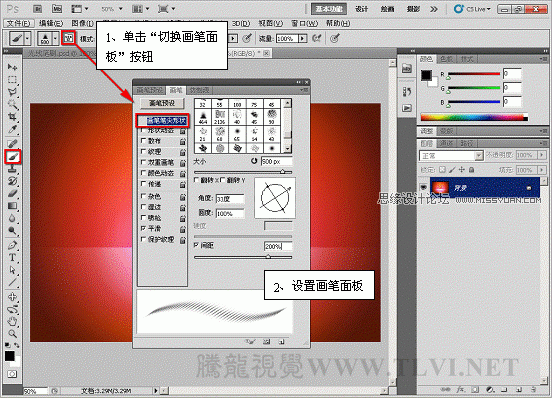Hide the Background layer with eye icon
552x398 pixels.
424,188
